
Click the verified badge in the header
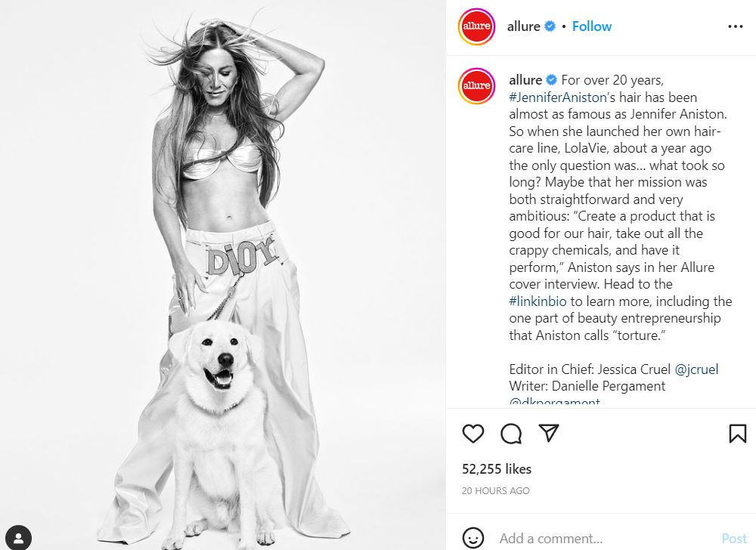point(550,26)
